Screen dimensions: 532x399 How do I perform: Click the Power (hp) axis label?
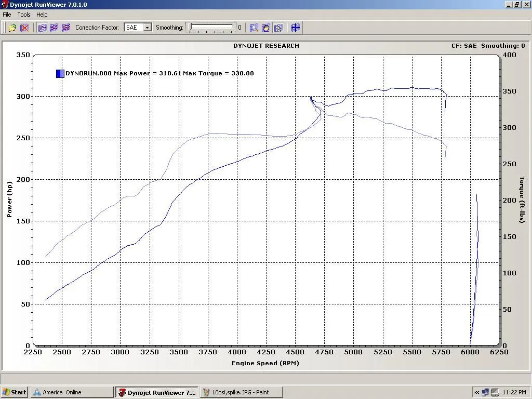9,199
